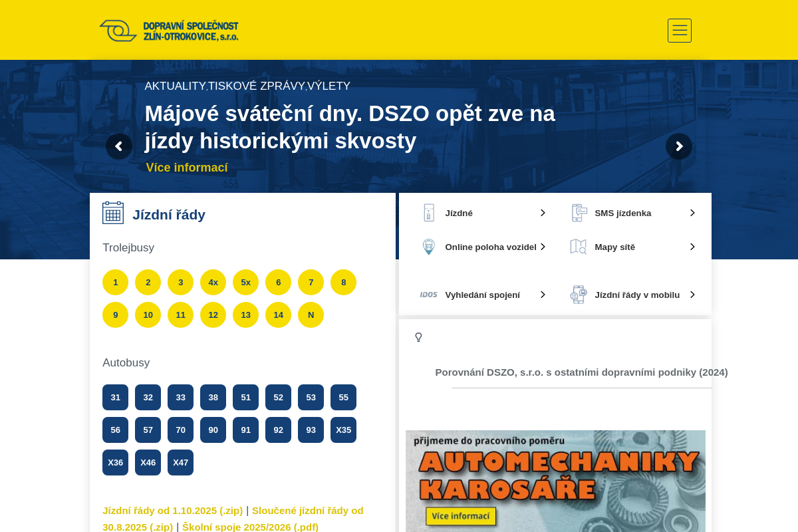
Task: Select trolleybus line 5x
Action: 245,282
